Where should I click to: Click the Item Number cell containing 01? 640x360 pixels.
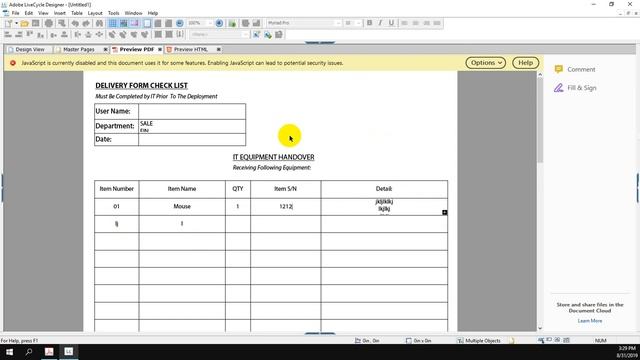[x=116, y=207]
